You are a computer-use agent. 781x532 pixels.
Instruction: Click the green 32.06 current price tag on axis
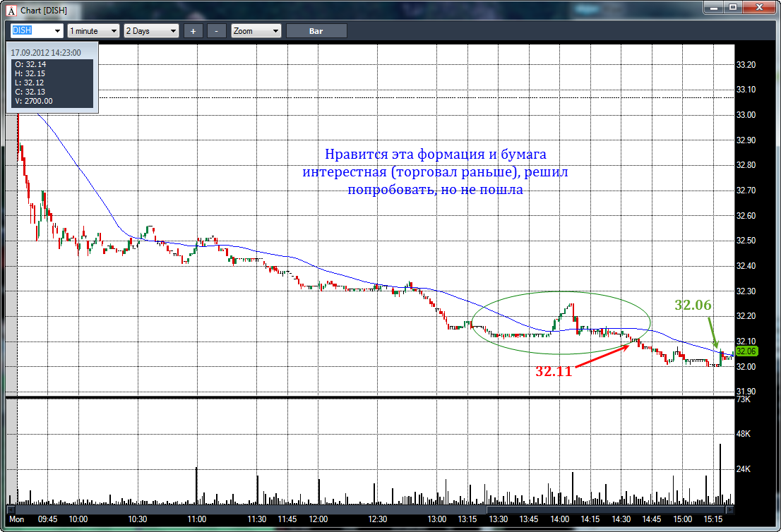coord(746,351)
